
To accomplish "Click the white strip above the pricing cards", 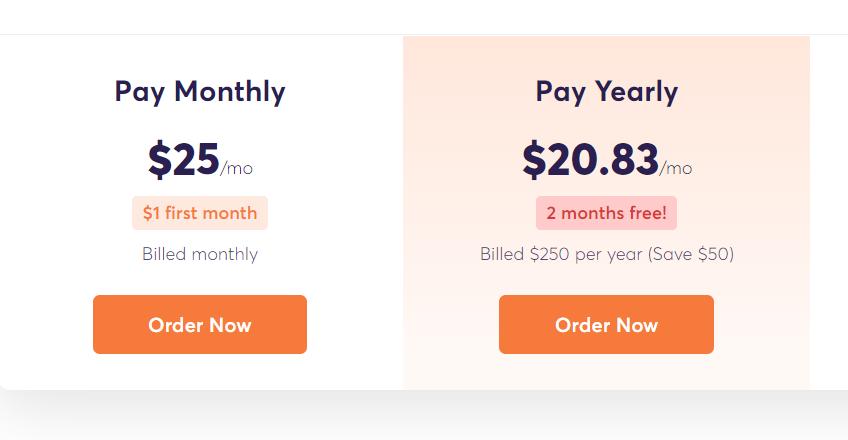I will click(424, 16).
